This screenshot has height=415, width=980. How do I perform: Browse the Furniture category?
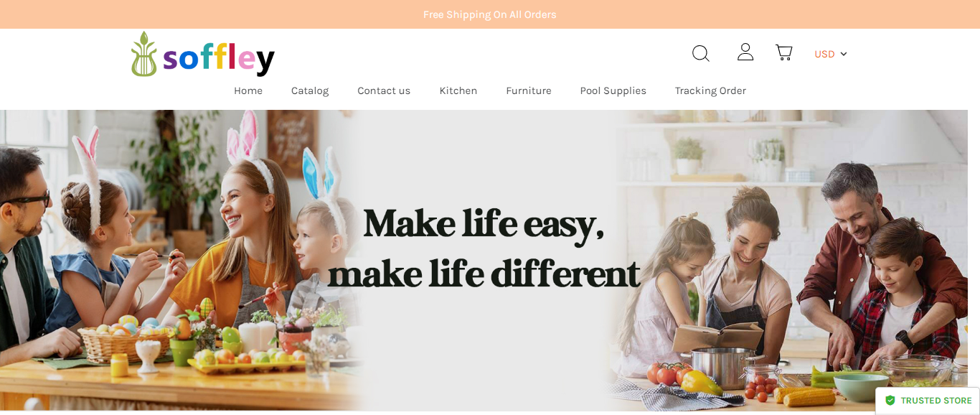click(x=529, y=90)
